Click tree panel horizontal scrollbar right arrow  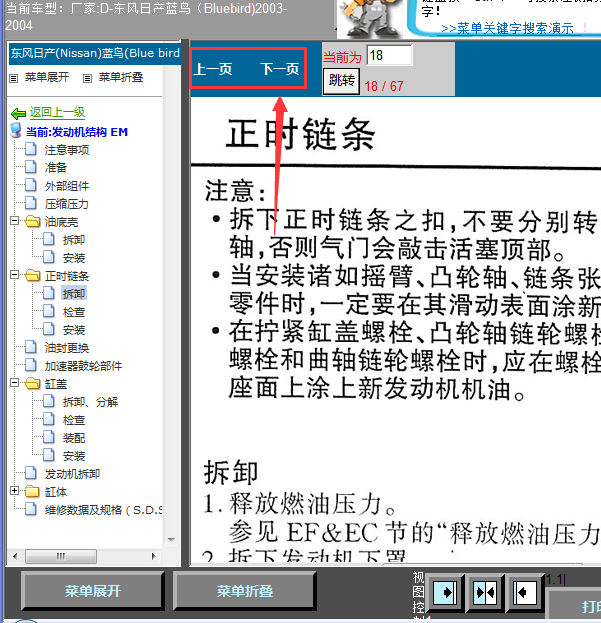[154, 556]
